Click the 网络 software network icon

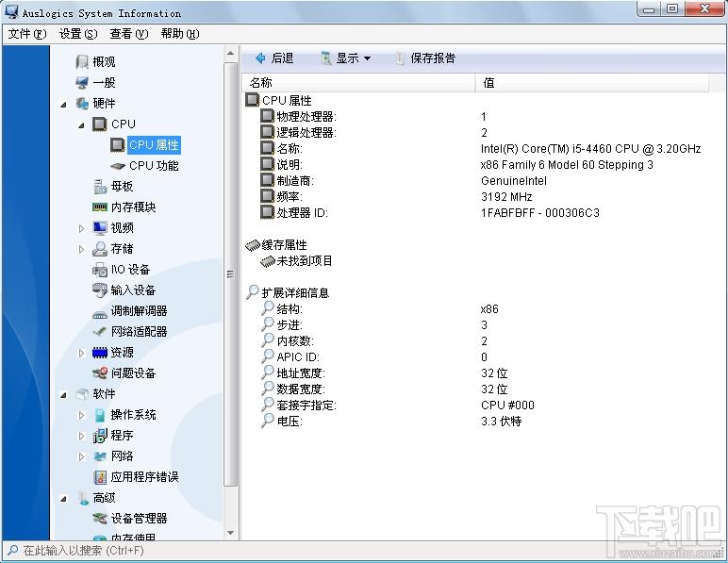pyautogui.click(x=100, y=456)
